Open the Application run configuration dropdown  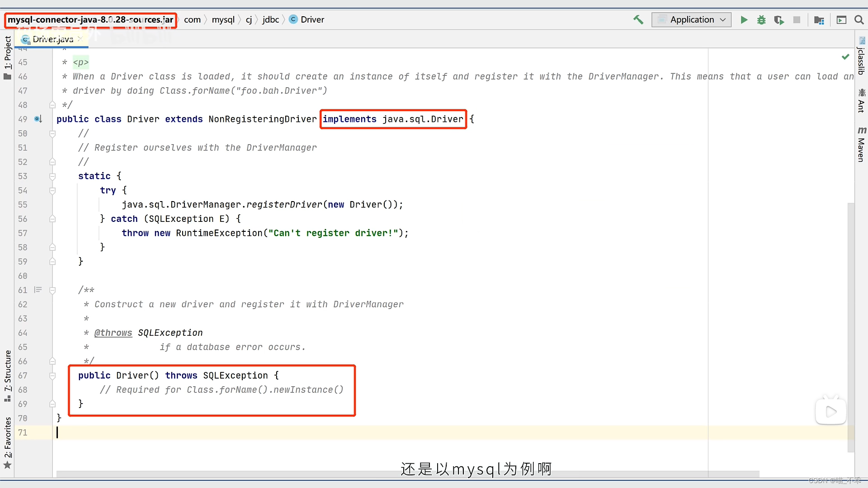(691, 19)
